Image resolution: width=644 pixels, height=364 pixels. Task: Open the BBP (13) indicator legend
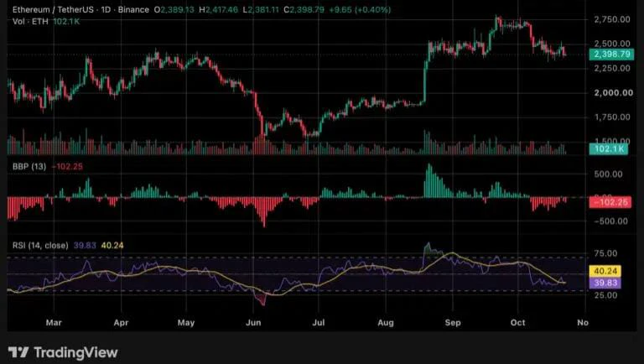click(x=29, y=166)
